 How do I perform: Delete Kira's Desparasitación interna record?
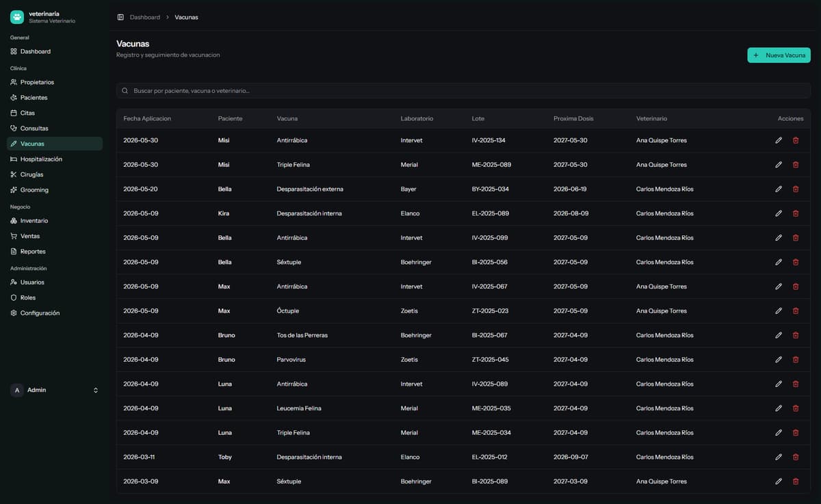coord(795,213)
